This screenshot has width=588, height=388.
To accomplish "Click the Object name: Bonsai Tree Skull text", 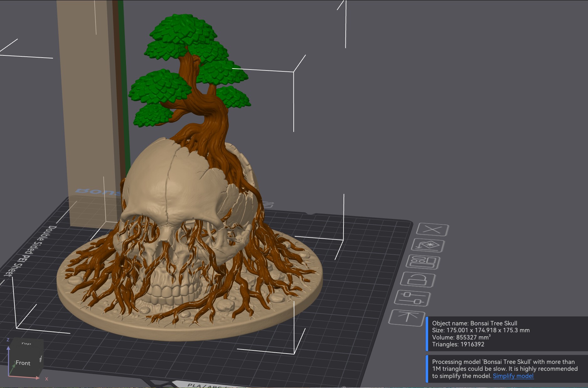I will pyautogui.click(x=475, y=323).
